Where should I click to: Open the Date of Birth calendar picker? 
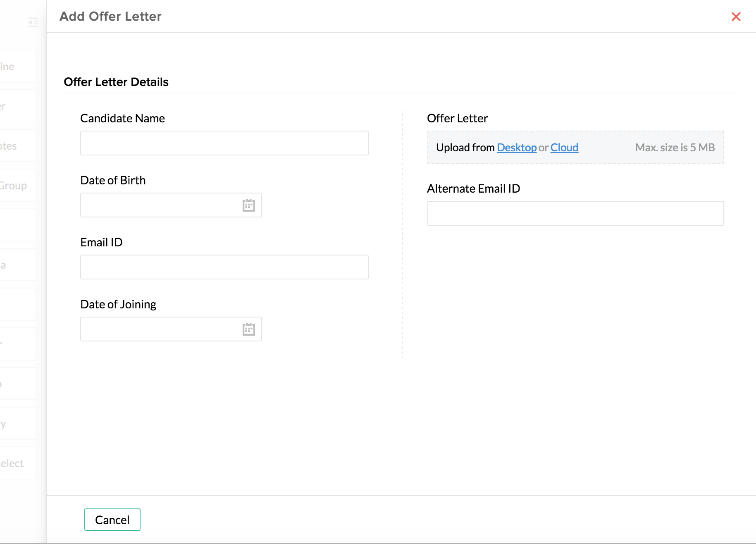click(x=248, y=205)
